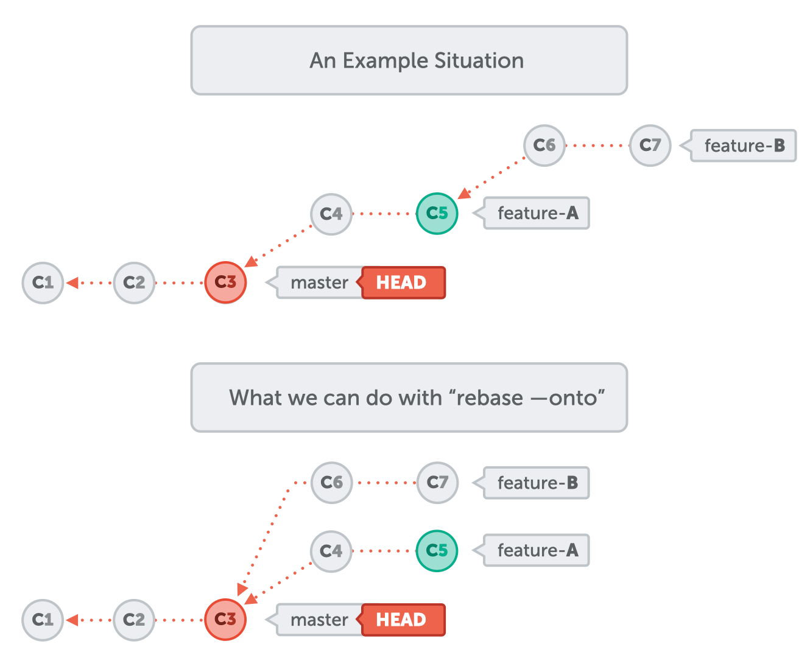
Task: Click commit C7 in the Example Situation graph
Action: coord(650,145)
